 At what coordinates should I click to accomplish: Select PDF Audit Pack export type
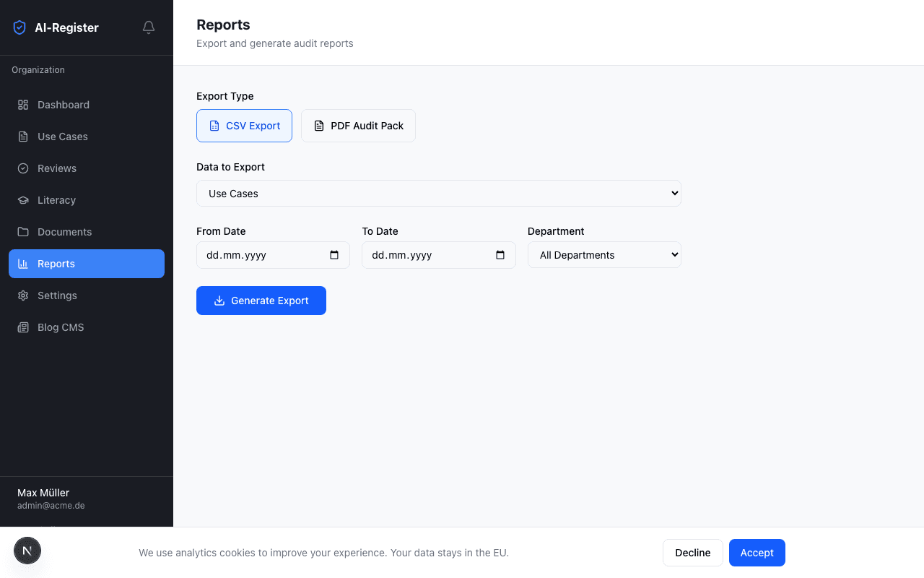point(358,125)
